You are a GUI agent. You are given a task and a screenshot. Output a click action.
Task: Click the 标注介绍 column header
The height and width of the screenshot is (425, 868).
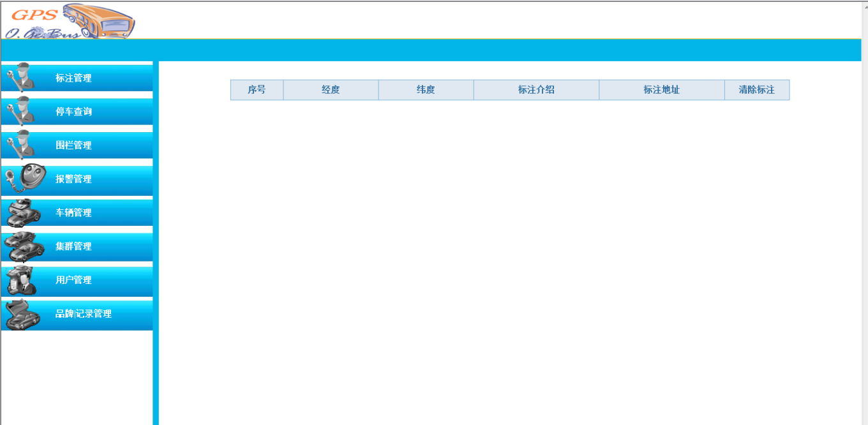[536, 90]
